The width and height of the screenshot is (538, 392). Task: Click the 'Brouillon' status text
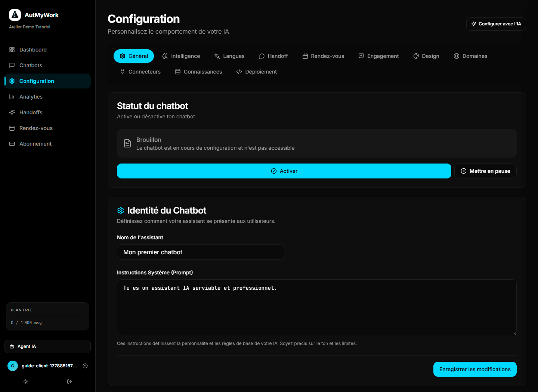(149, 140)
